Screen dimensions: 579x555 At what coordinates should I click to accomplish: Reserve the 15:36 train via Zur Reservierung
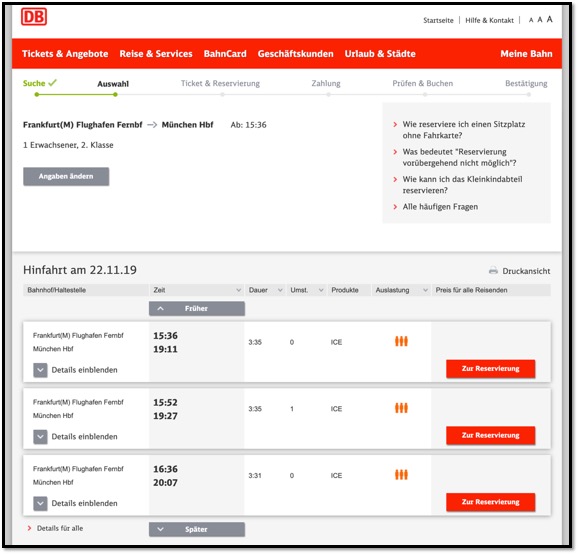490,369
